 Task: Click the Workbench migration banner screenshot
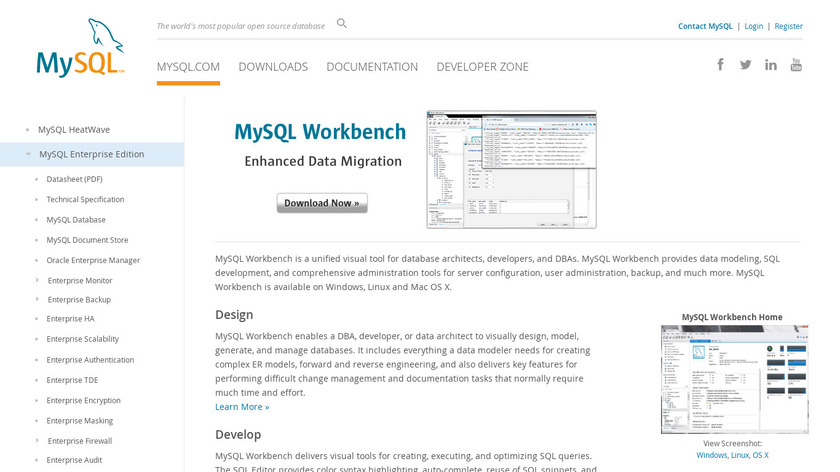point(512,170)
